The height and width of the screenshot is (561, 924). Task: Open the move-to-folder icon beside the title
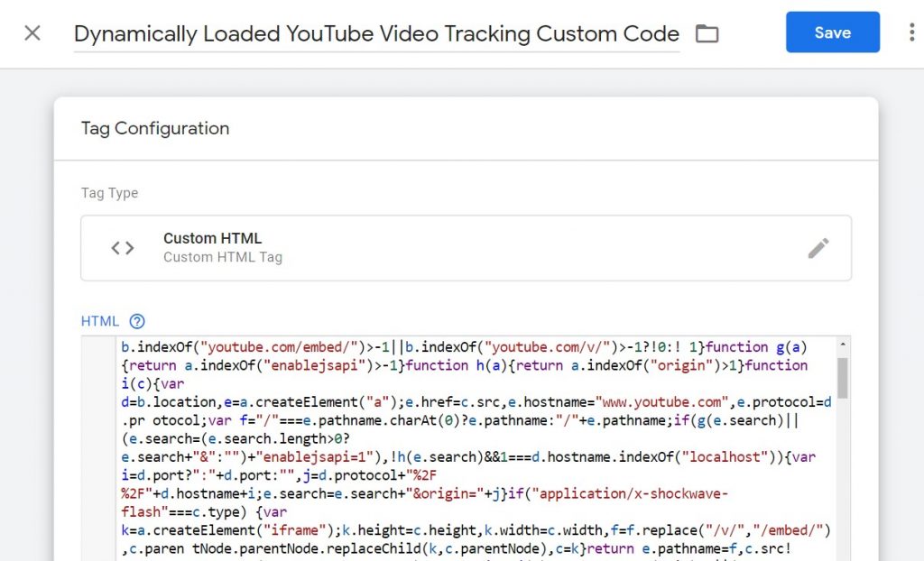pos(707,33)
